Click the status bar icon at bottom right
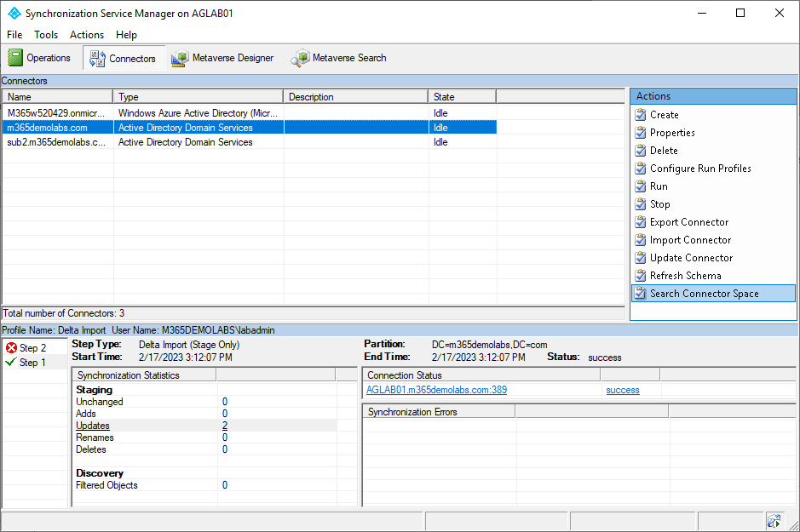The image size is (800, 532). coord(774,520)
